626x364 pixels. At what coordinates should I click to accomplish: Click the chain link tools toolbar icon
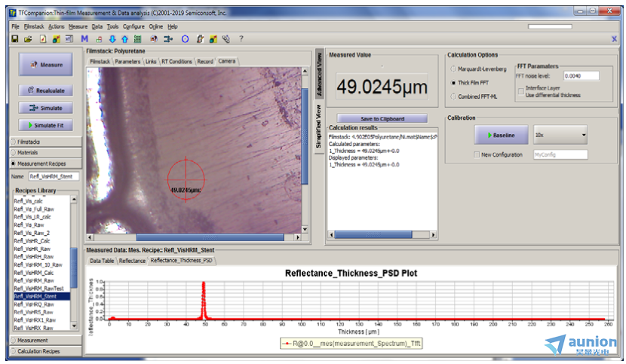pos(226,39)
